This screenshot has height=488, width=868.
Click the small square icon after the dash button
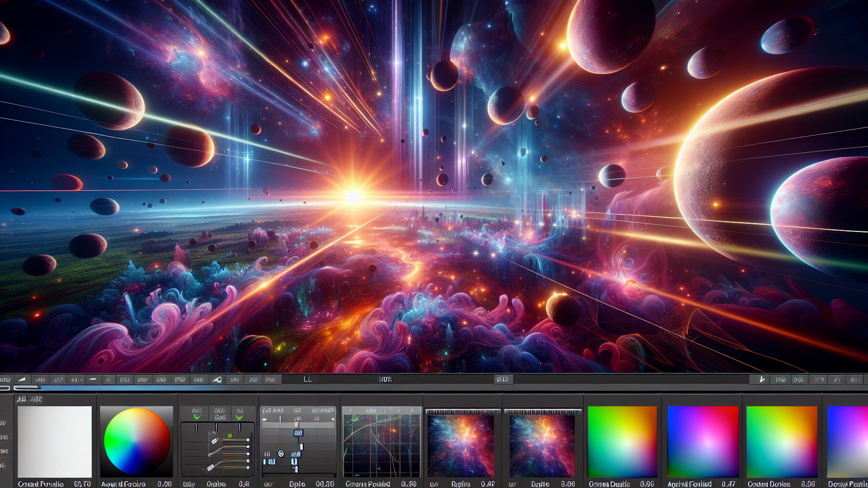pyautogui.click(x=108, y=380)
